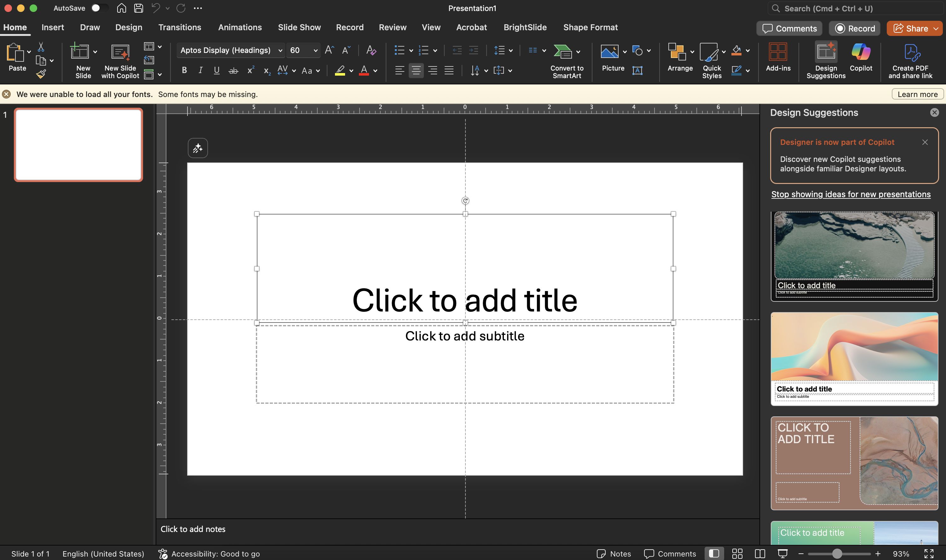Screen dimensions: 946x560
Task: Switch to the Transitions tab
Action: point(180,27)
